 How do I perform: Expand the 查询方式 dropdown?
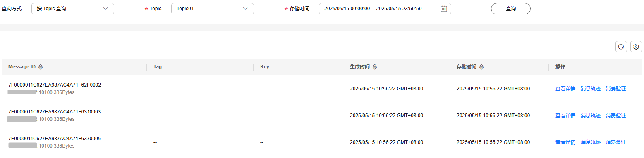(73, 9)
